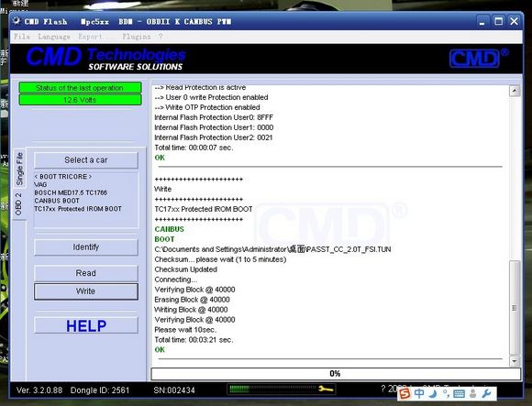Click the user icon in IME bar
Screen dimensions: 532x406
(473, 393)
